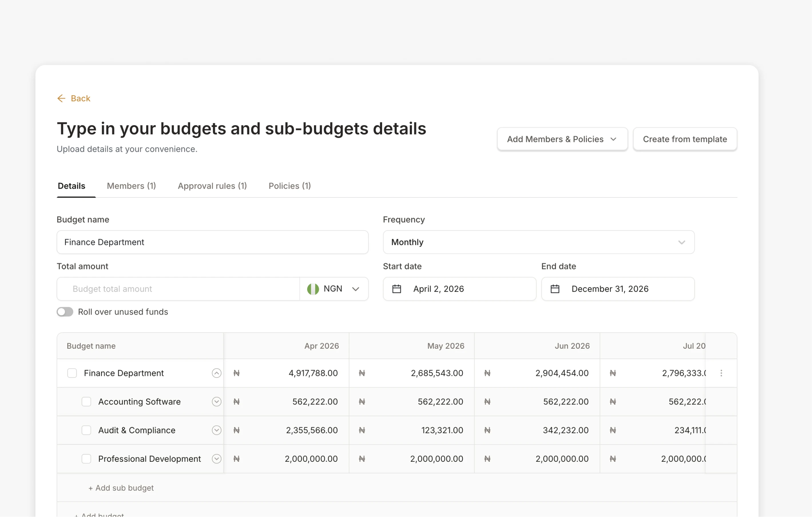Open the NGN currency dropdown
The height and width of the screenshot is (517, 812).
[x=355, y=289]
